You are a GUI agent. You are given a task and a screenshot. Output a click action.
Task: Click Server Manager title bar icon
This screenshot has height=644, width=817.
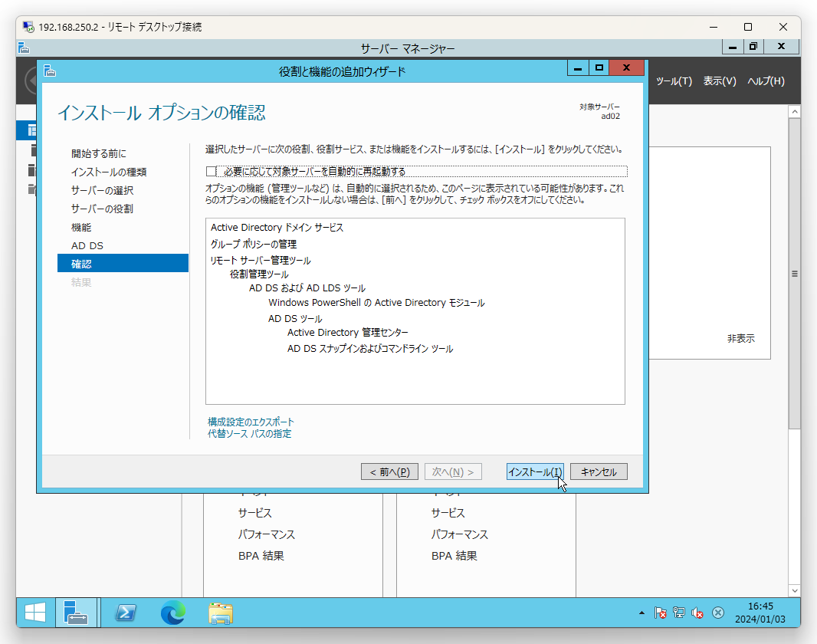pos(24,48)
